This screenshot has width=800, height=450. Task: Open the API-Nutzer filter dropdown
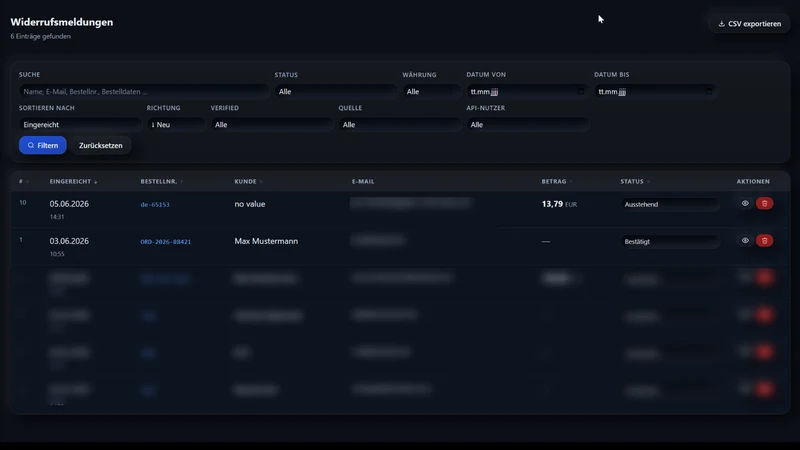pos(527,124)
